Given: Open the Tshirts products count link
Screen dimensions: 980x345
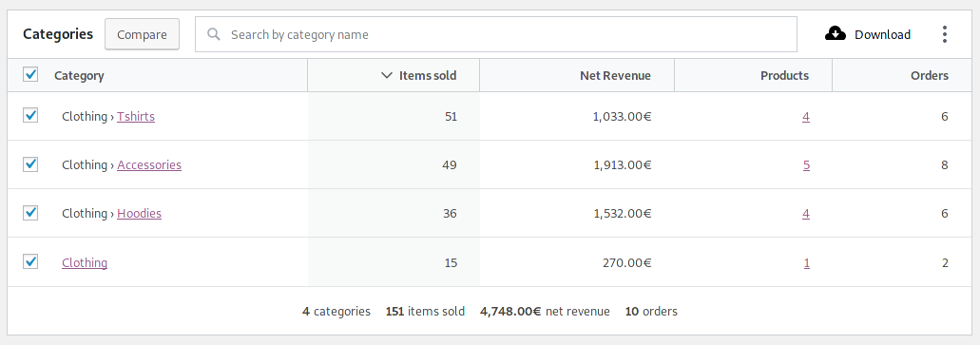Looking at the screenshot, I should pos(806,116).
